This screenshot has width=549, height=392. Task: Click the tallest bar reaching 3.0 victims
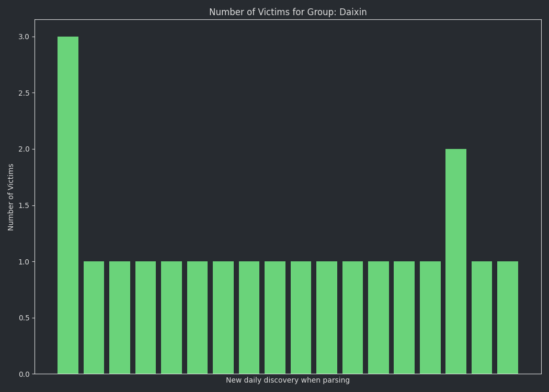click(68, 205)
